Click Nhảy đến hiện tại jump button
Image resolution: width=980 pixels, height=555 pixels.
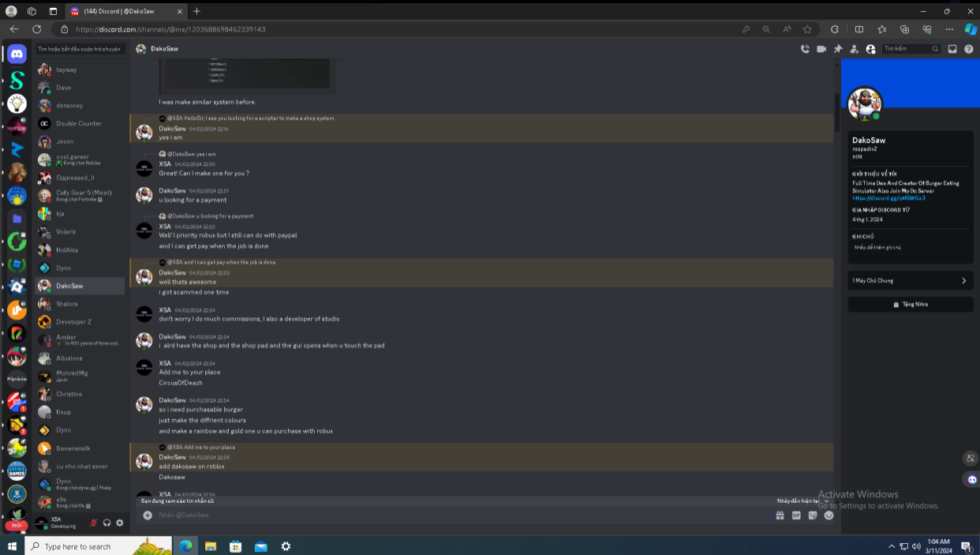coord(802,501)
